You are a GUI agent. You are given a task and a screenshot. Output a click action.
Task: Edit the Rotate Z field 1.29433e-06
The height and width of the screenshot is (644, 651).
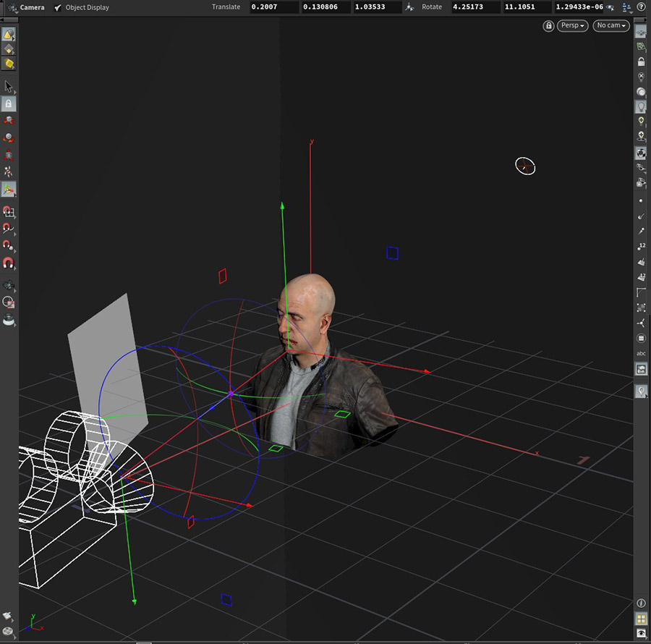pyautogui.click(x=579, y=7)
